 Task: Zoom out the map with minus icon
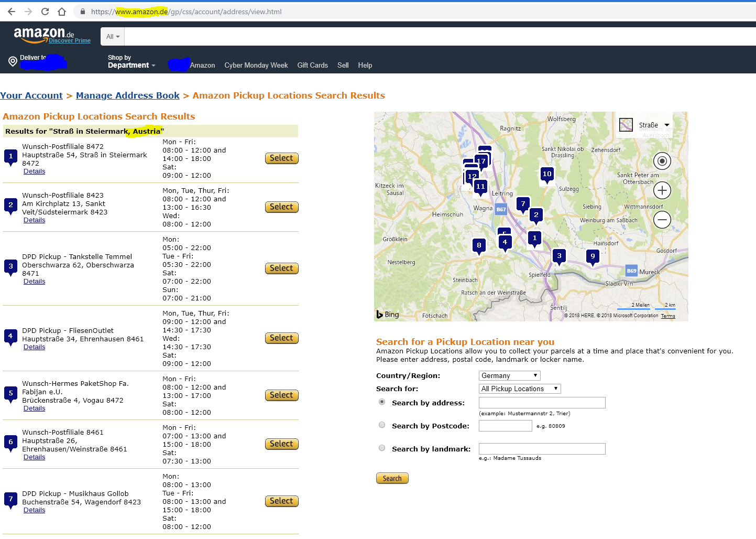pyautogui.click(x=662, y=220)
